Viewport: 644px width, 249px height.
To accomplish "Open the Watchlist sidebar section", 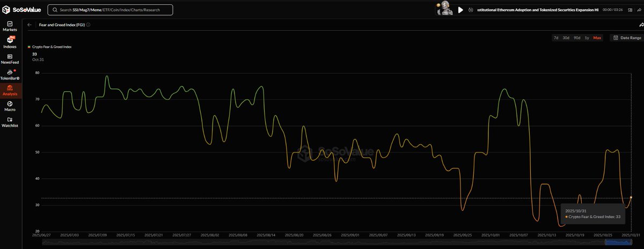I will point(10,122).
